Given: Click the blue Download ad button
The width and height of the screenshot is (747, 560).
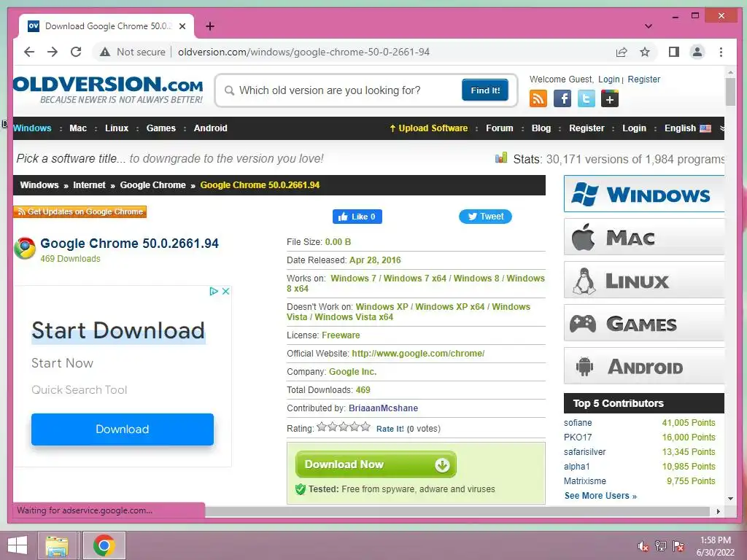Looking at the screenshot, I should click(x=123, y=429).
